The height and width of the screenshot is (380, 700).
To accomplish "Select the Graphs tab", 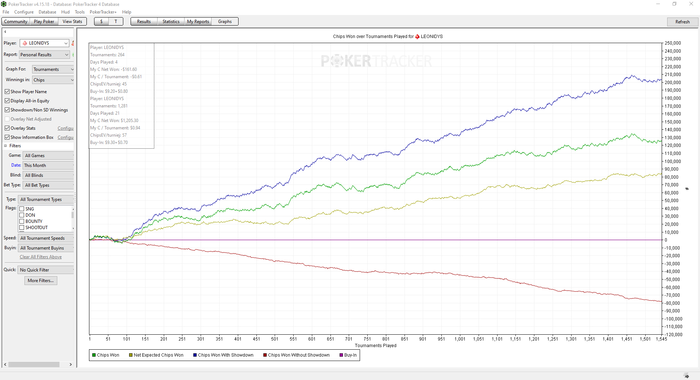I will (225, 21).
